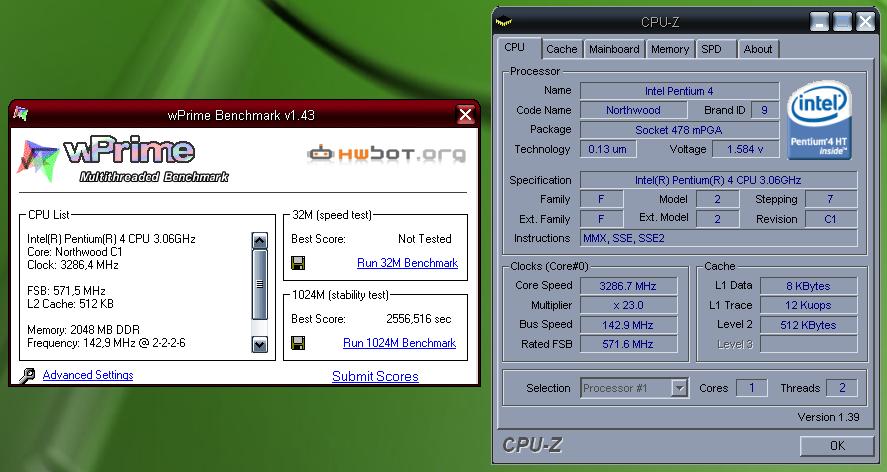
Task: Click the Package field Socket 478 mPGA
Action: (679, 130)
